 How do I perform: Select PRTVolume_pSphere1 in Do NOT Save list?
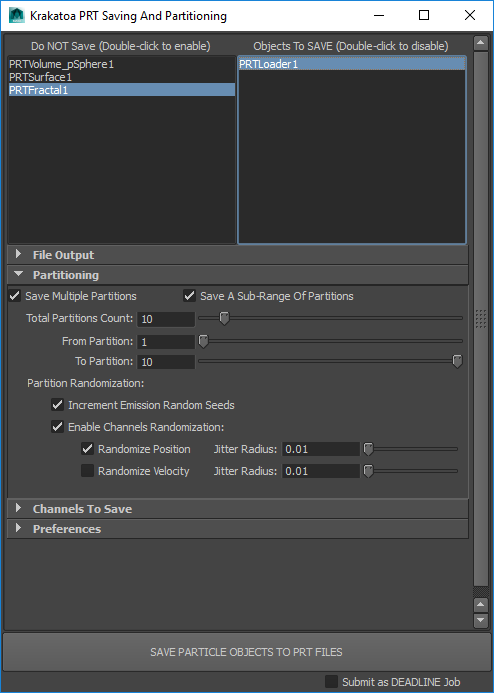pos(122,64)
